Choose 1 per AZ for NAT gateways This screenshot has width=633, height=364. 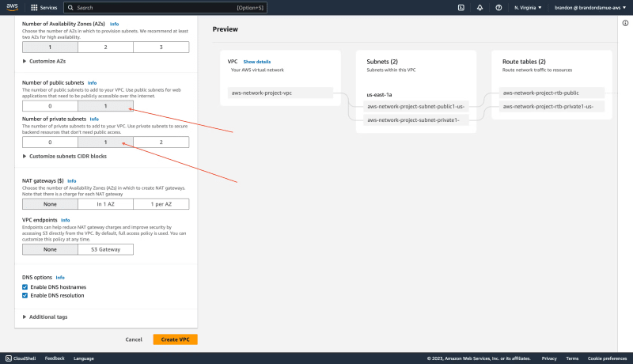pos(161,204)
